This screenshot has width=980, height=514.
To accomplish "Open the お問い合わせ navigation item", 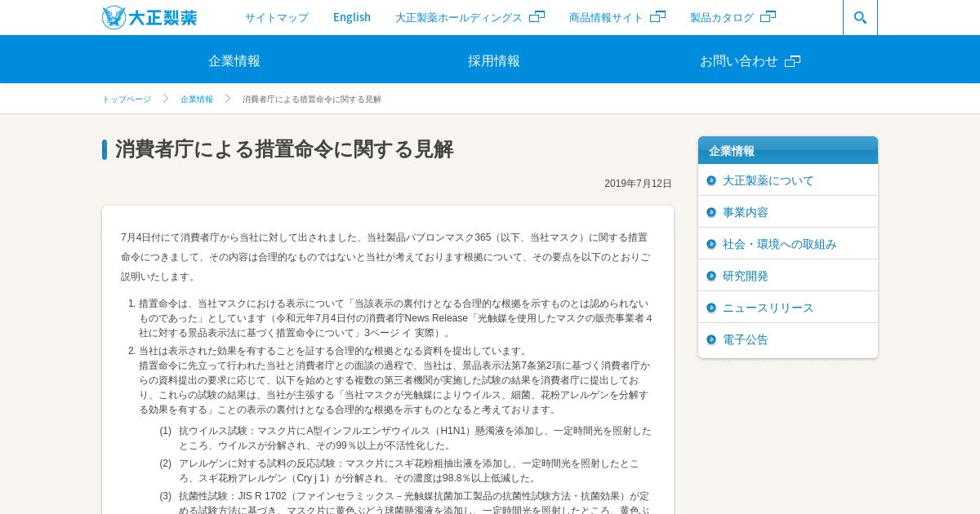I will (x=739, y=60).
